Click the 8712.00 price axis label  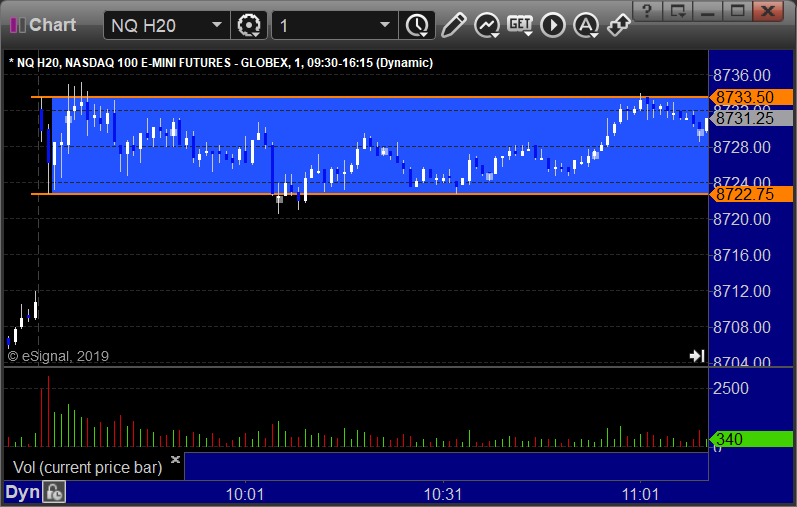click(742, 291)
